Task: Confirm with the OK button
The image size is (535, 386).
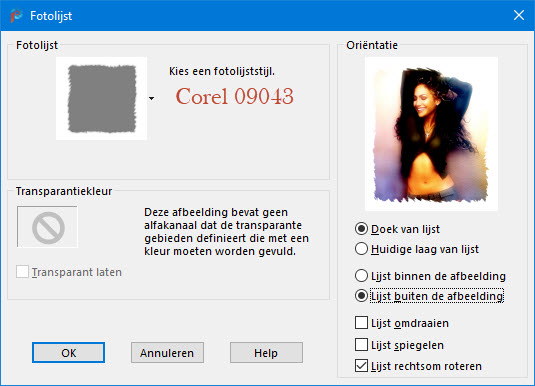Action: coord(69,353)
